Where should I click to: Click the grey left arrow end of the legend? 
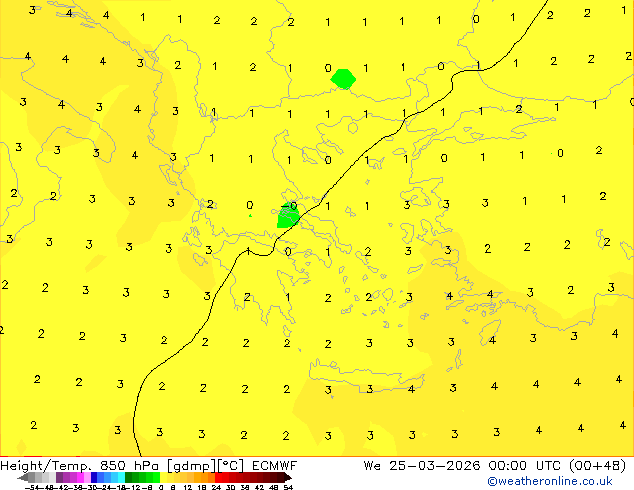click(x=23, y=477)
